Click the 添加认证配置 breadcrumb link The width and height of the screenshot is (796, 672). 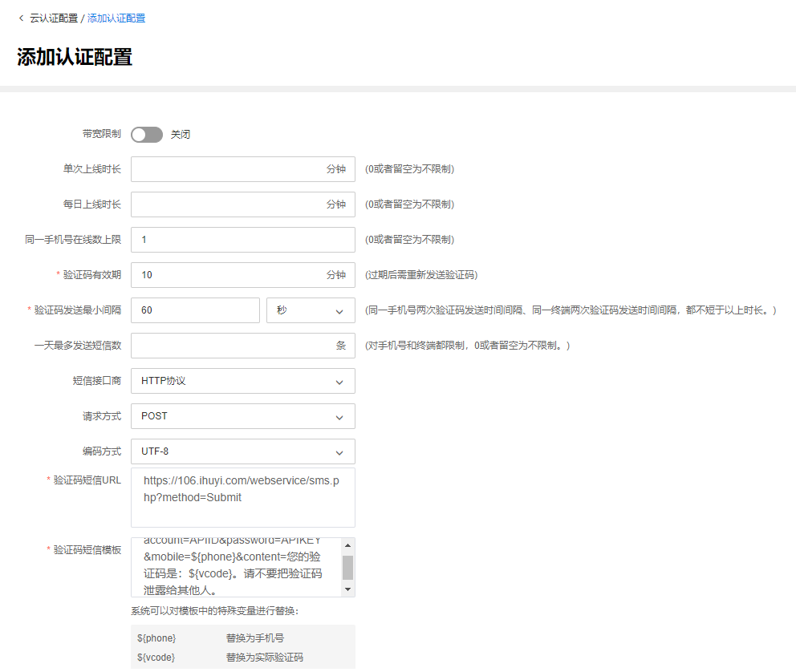116,18
